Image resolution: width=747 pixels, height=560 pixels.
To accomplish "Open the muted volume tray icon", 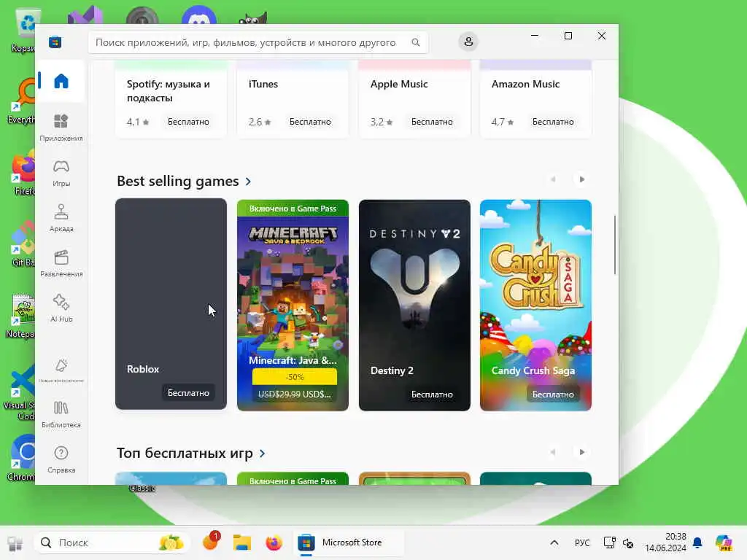I will click(x=628, y=542).
